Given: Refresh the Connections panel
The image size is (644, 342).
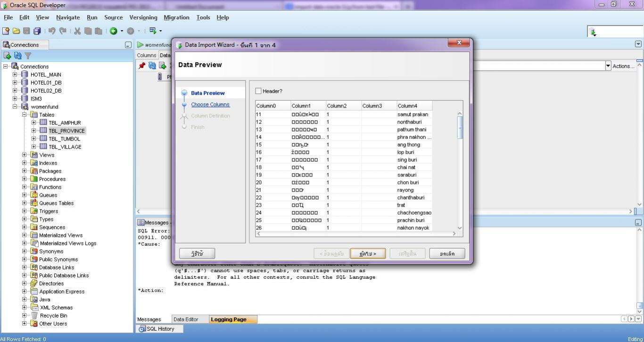Looking at the screenshot, I should pyautogui.click(x=18, y=56).
